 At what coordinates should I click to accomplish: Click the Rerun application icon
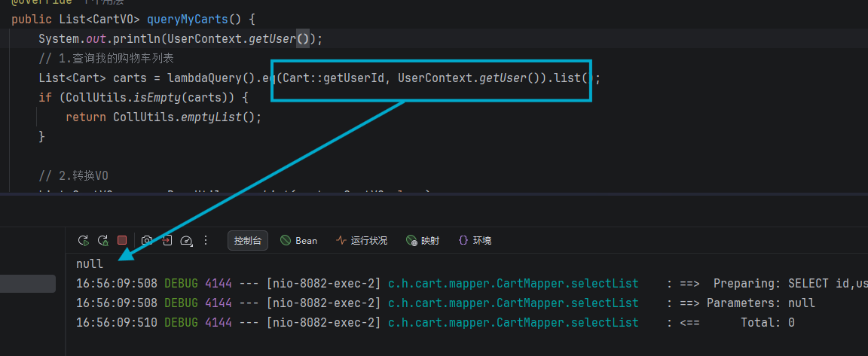tap(84, 240)
